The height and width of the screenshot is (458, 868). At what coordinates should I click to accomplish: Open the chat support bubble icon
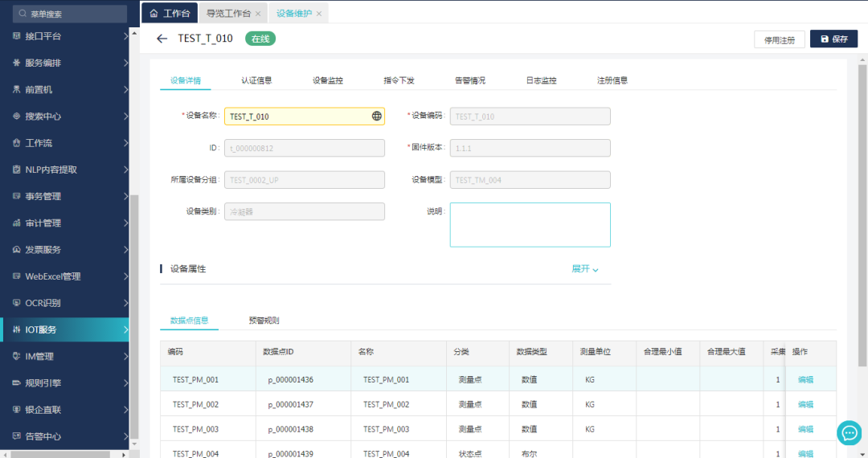tap(849, 432)
